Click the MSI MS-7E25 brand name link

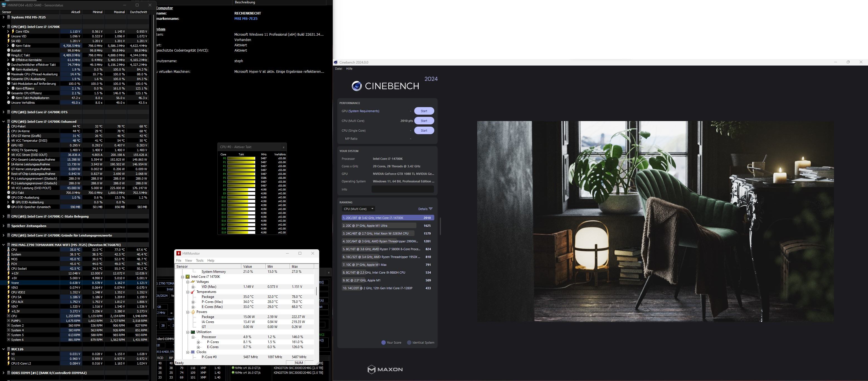246,18
